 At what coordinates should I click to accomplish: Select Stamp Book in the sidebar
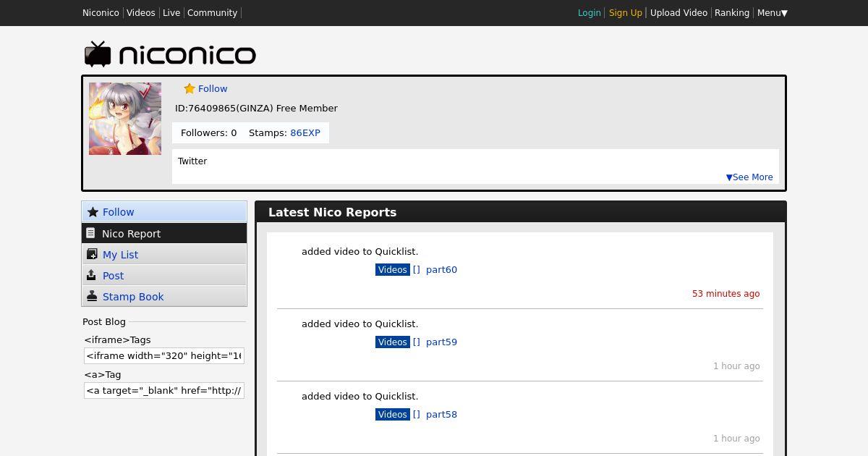pyautogui.click(x=164, y=296)
